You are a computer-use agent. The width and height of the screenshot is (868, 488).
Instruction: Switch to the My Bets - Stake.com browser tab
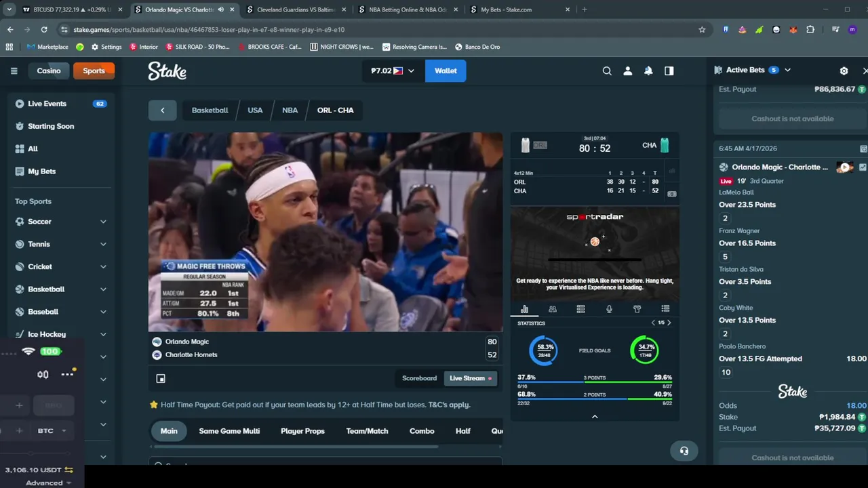(x=519, y=9)
